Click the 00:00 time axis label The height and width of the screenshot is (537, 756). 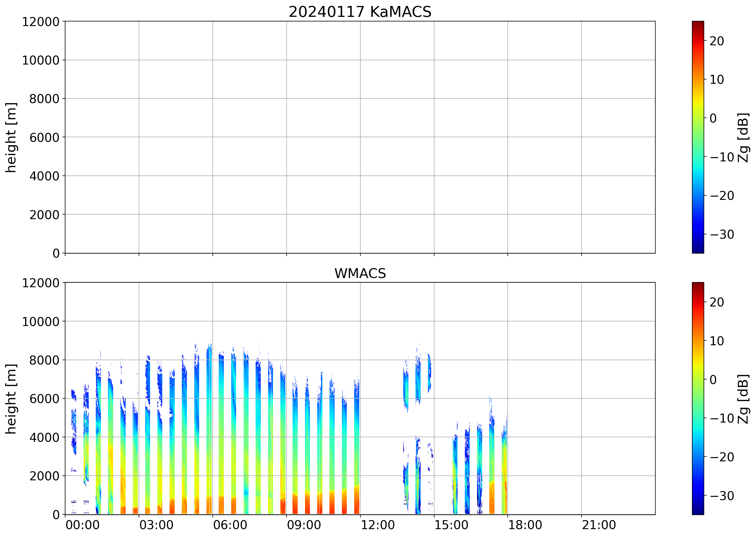[82, 525]
